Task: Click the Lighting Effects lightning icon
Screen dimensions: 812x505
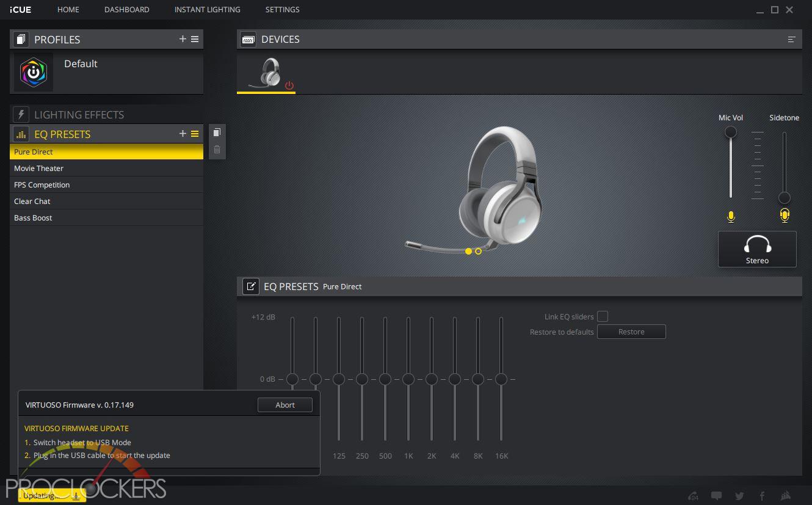Action: pos(21,115)
